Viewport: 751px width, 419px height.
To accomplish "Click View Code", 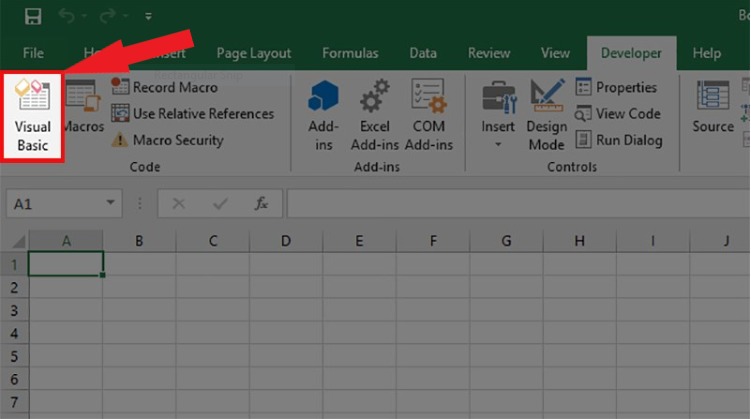I will 618,113.
